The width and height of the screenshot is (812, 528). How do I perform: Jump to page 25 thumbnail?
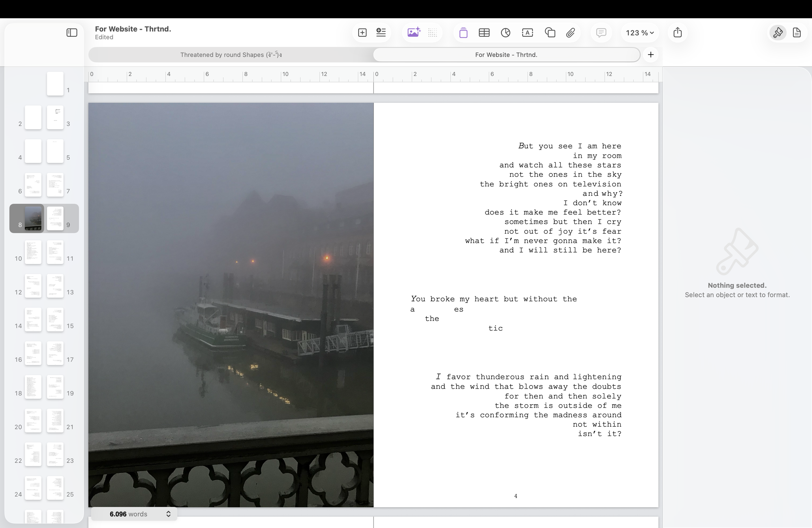55,488
